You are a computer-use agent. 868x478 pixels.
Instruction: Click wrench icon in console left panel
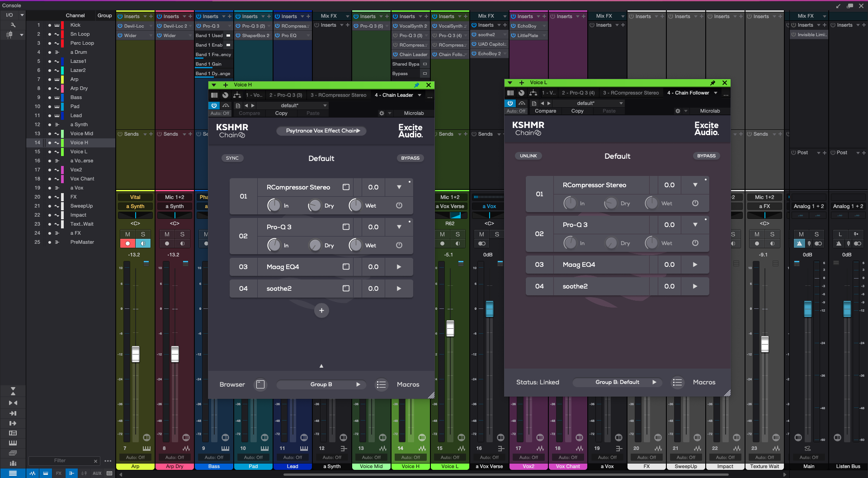(13, 25)
